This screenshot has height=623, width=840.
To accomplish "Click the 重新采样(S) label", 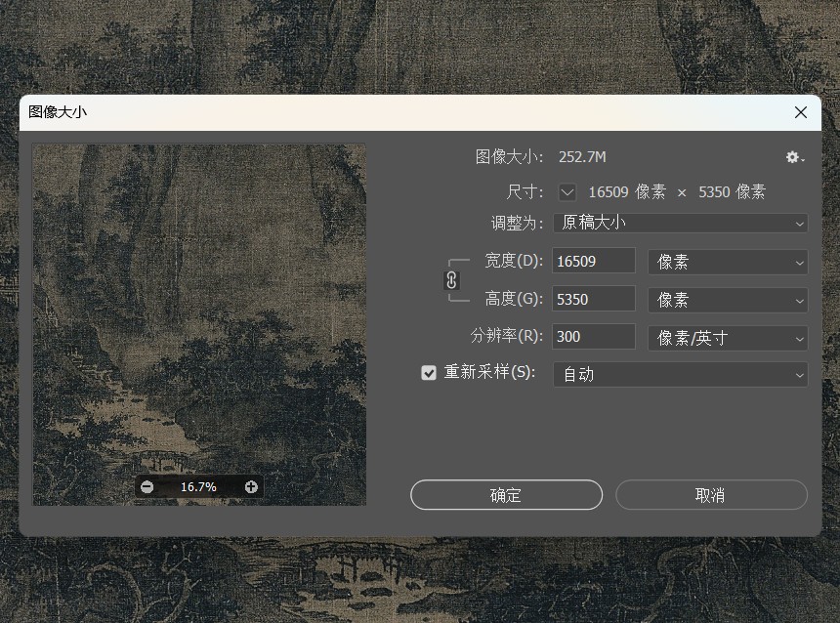I will [489, 372].
